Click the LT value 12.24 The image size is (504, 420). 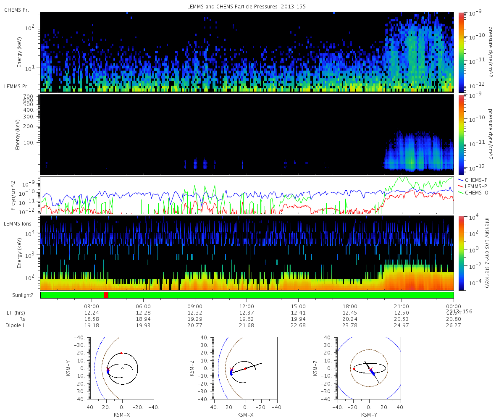coord(92,313)
